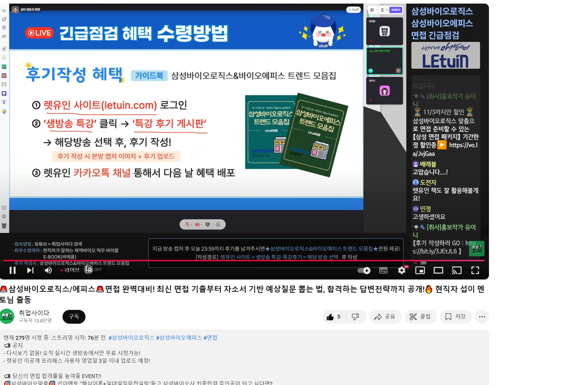The image size is (588, 385).
Task: Share the video via 공유 button
Action: coord(385,317)
